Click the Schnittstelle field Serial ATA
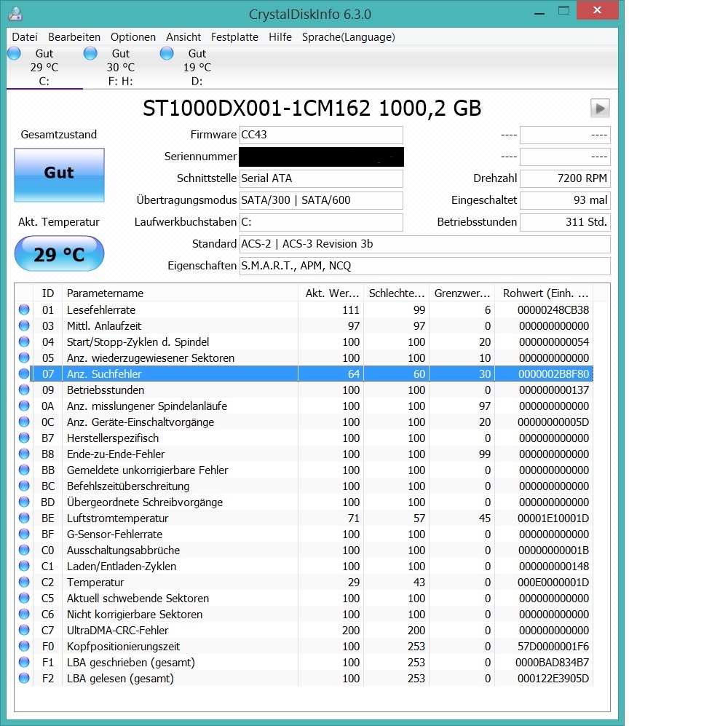The height and width of the screenshot is (726, 728). coord(321,178)
